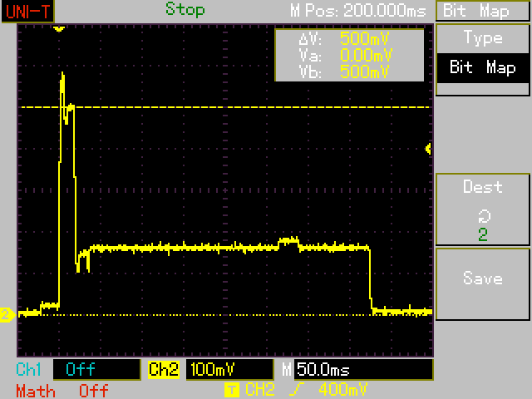532x399 pixels.
Task: Click the yellow Ch2 label
Action: [164, 369]
